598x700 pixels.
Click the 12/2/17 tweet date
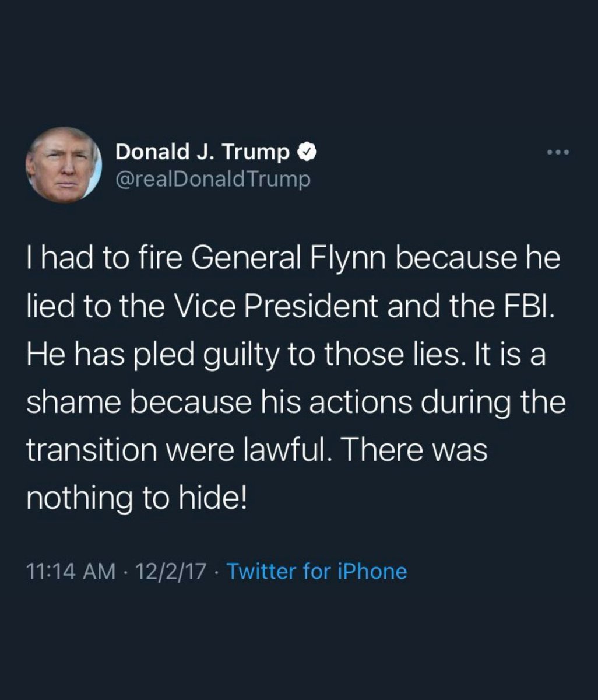coord(170,571)
